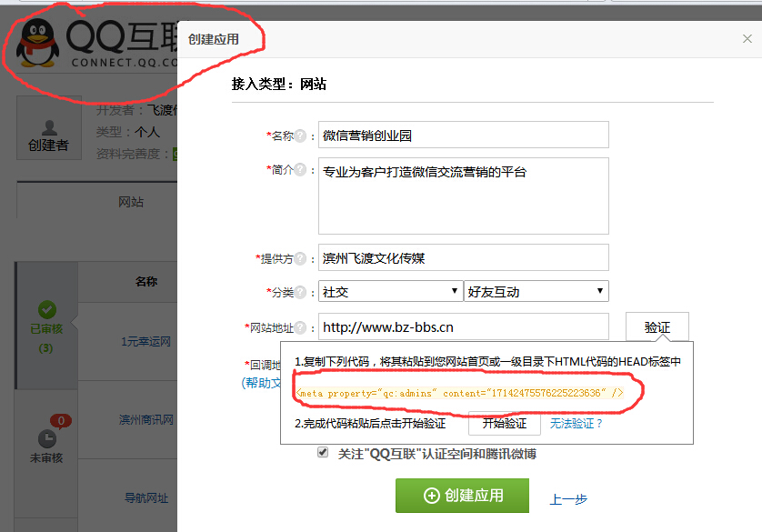Click help icon next to 简介
The height and width of the screenshot is (532, 762).
coord(301,169)
